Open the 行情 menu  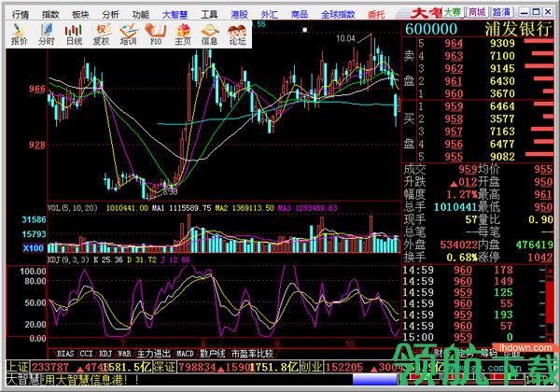point(20,14)
